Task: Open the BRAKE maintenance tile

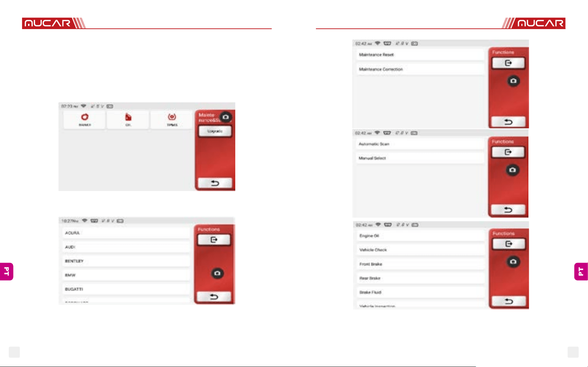Action: click(84, 120)
